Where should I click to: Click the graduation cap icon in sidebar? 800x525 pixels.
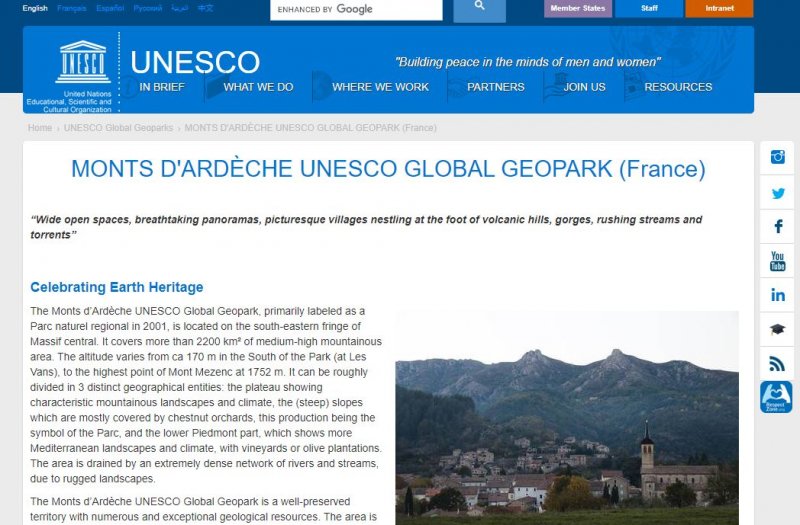coord(777,329)
